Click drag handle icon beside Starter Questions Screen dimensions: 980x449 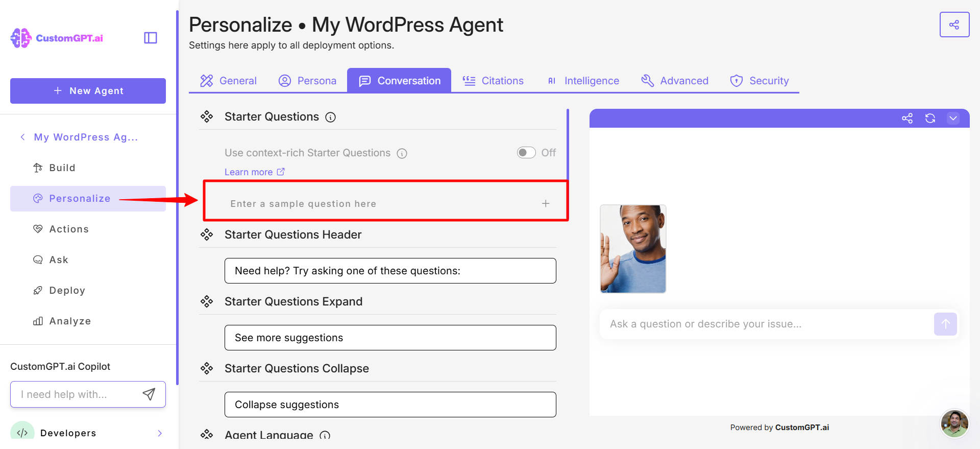(207, 116)
